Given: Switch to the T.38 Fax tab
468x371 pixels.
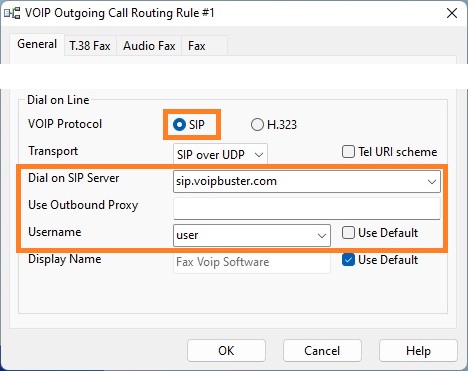Looking at the screenshot, I should pyautogui.click(x=90, y=46).
